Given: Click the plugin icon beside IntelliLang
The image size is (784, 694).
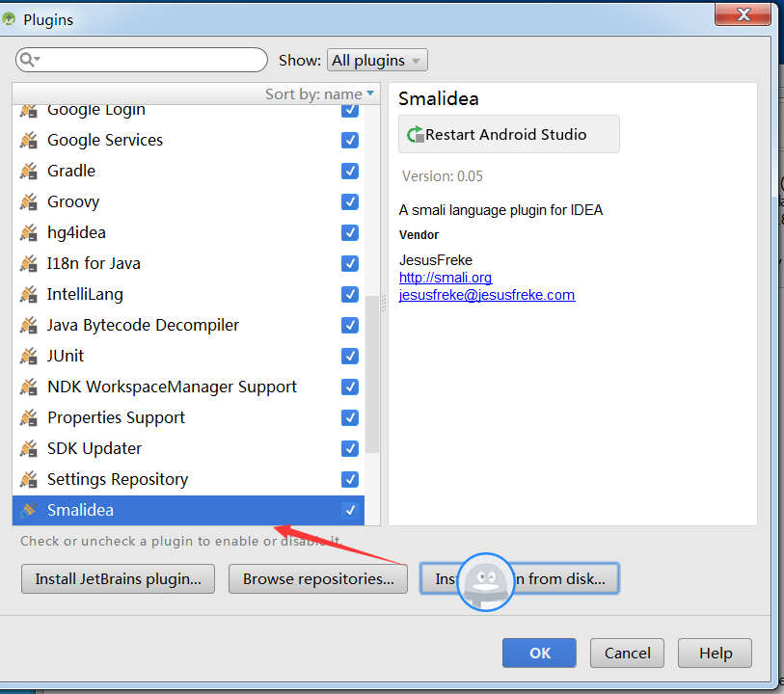Looking at the screenshot, I should pos(29,295).
